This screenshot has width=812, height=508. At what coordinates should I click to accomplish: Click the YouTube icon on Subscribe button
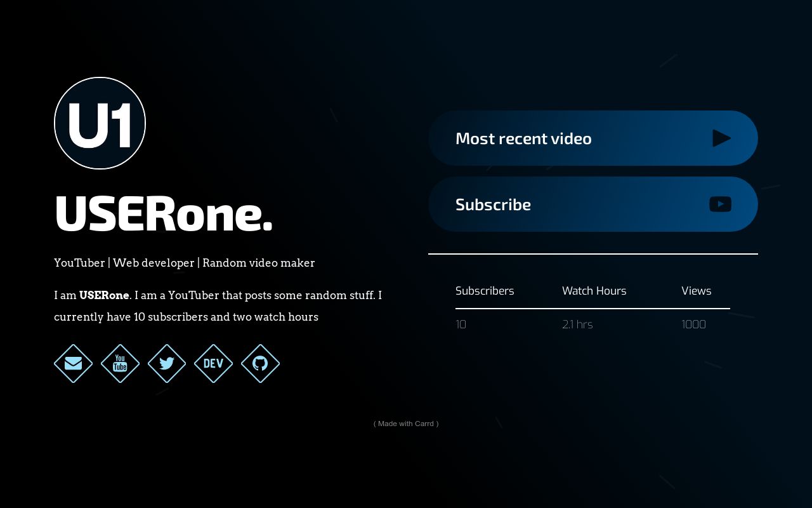721,204
